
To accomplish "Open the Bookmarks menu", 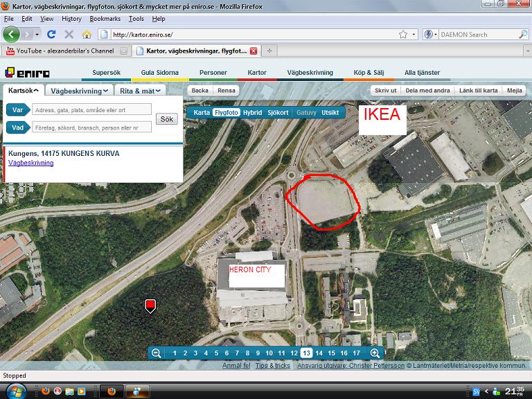I will [x=105, y=19].
